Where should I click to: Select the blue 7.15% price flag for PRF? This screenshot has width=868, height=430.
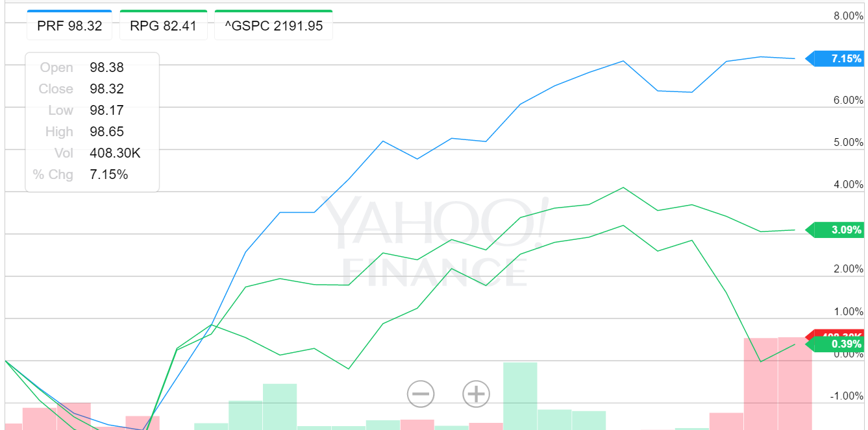point(838,58)
